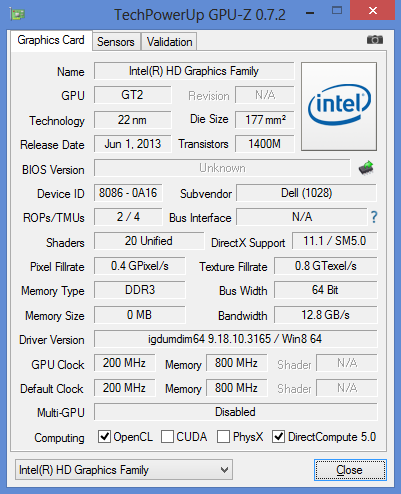
Task: Switch to the Validation tab
Action: coord(169,42)
